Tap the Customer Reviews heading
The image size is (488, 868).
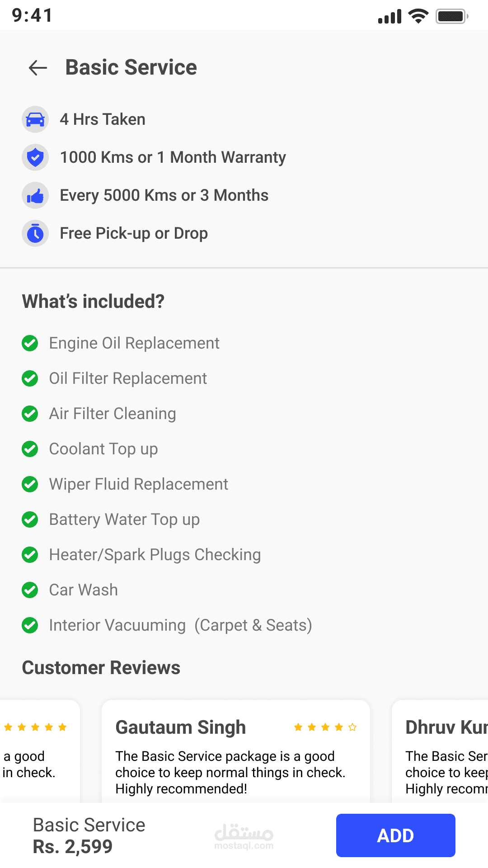pyautogui.click(x=101, y=668)
